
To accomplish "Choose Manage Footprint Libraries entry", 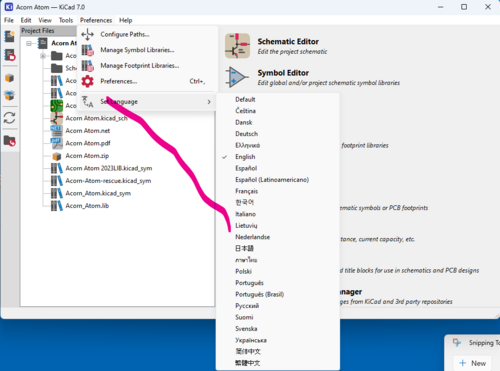I will (x=147, y=66).
